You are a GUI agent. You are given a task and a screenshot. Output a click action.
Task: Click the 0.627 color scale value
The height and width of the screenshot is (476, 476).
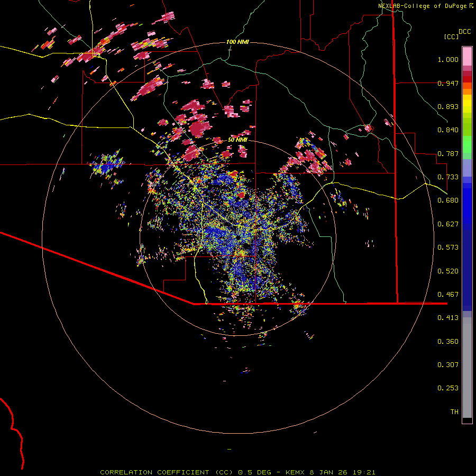point(448,224)
